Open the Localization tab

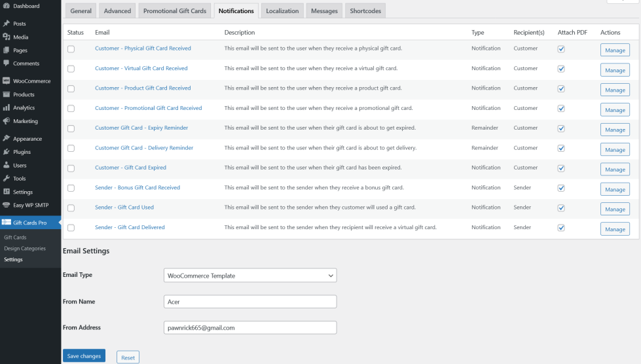[x=282, y=11]
